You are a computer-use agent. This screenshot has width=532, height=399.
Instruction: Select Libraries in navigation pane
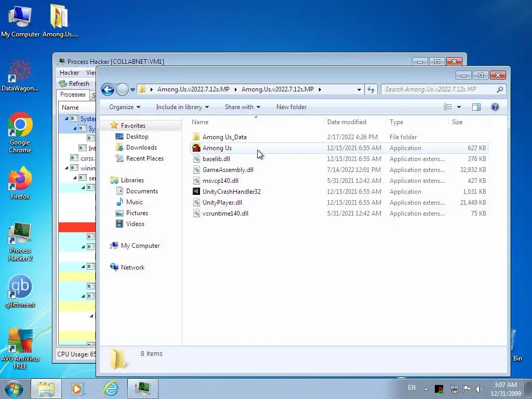click(x=132, y=180)
